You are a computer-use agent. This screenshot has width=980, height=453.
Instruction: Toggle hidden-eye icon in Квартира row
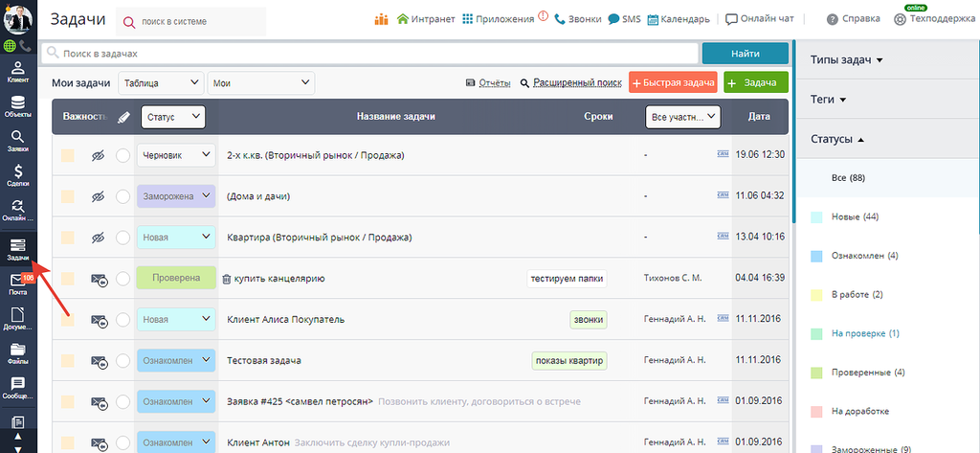pos(97,238)
